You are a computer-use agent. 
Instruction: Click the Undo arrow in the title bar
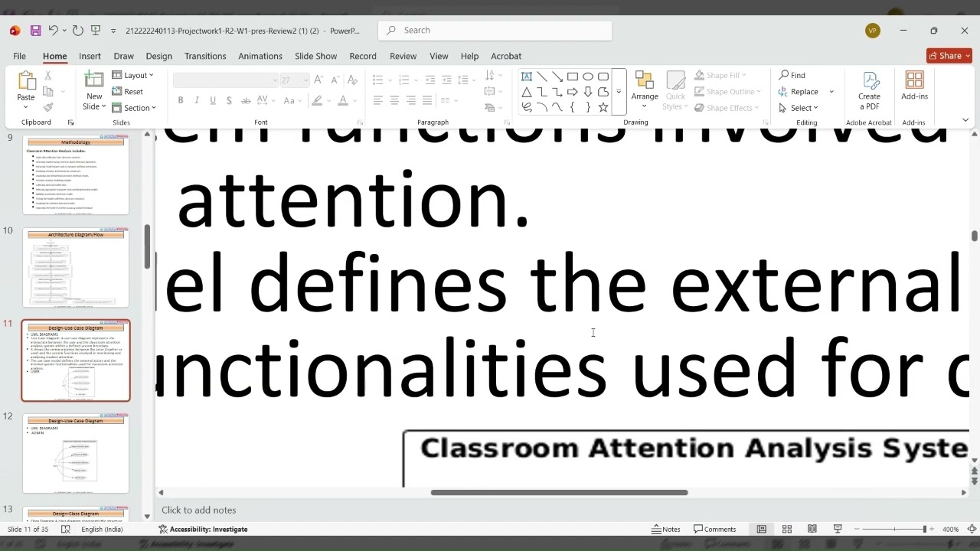coord(54,31)
